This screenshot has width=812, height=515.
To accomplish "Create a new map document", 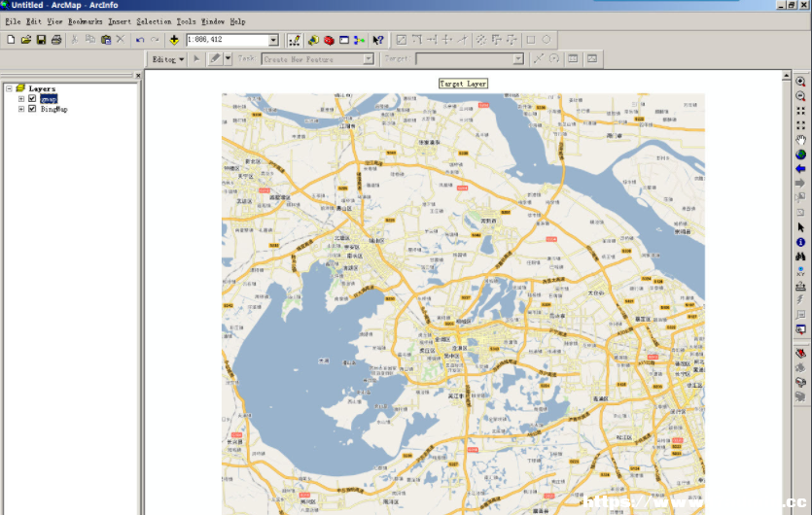I will coord(11,40).
